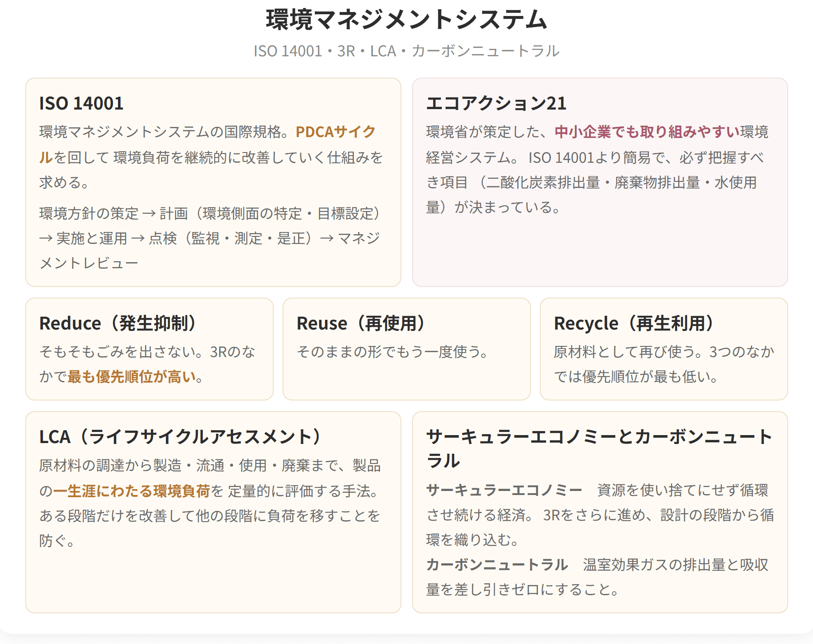Click the highlighted 一生涯にわたる環境負荷 text
The image size is (813, 644).
point(132,491)
